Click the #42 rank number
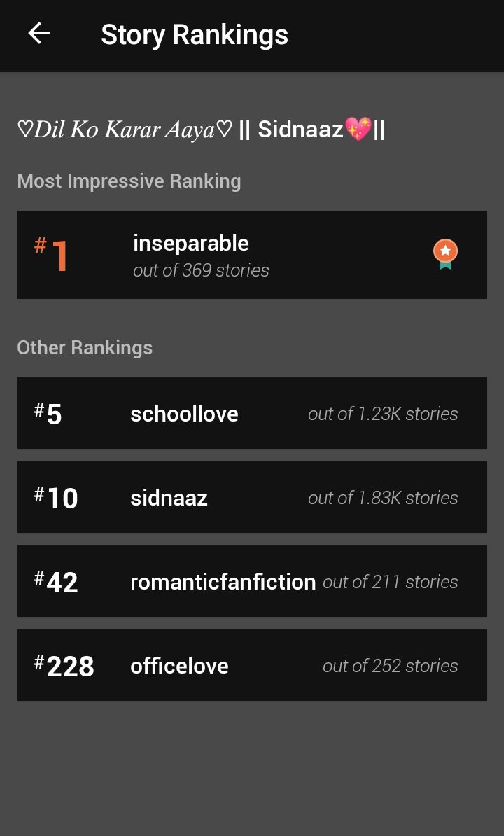The width and height of the screenshot is (504, 836). pyautogui.click(x=56, y=582)
